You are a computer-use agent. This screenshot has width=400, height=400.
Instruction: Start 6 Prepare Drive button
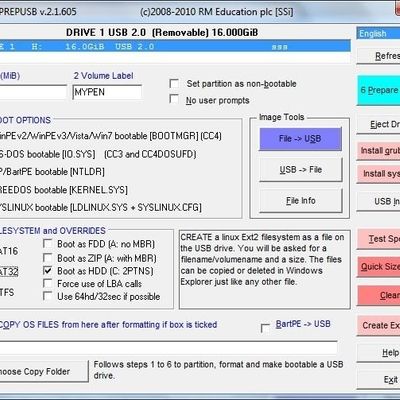point(379,90)
